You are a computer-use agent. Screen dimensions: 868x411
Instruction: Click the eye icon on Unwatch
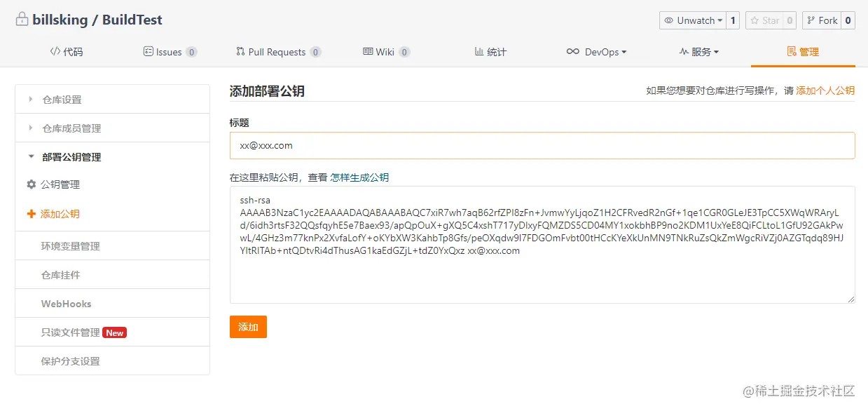pos(669,20)
